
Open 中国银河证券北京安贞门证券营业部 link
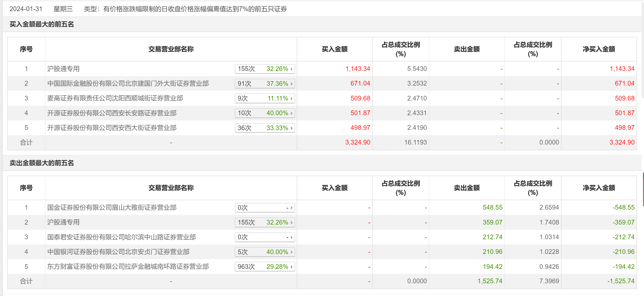118,252
